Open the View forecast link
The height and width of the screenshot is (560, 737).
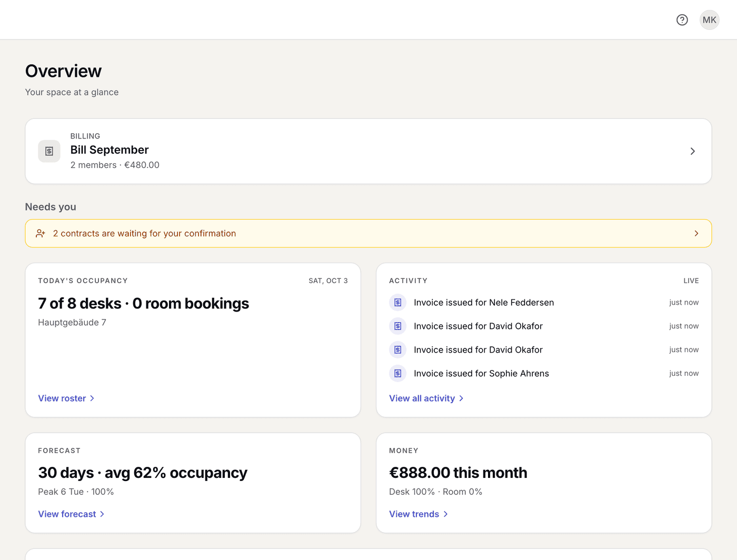[x=72, y=514]
